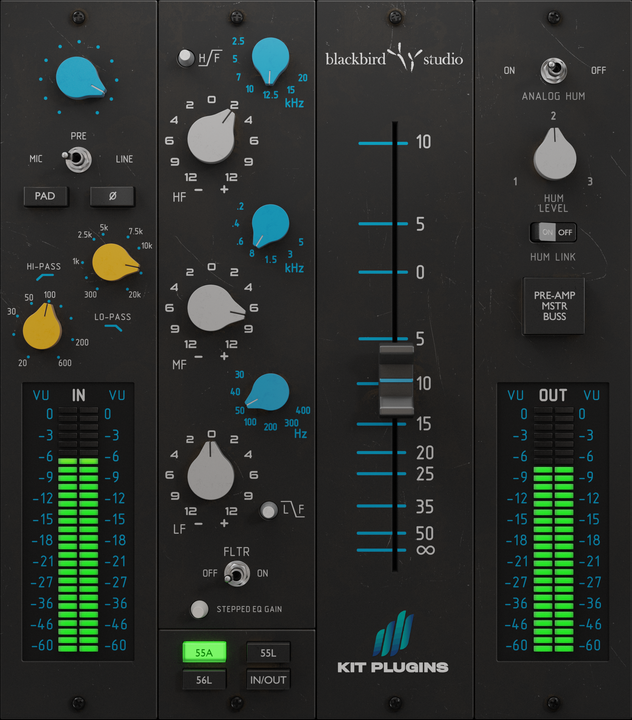Click the blue preamp gain knob
The image size is (632, 720).
tap(79, 78)
